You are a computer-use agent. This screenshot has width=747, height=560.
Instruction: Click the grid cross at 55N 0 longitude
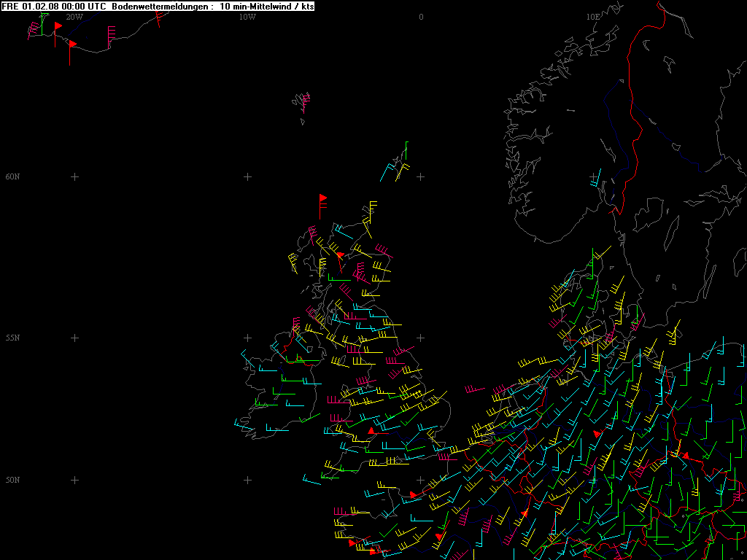(x=421, y=338)
